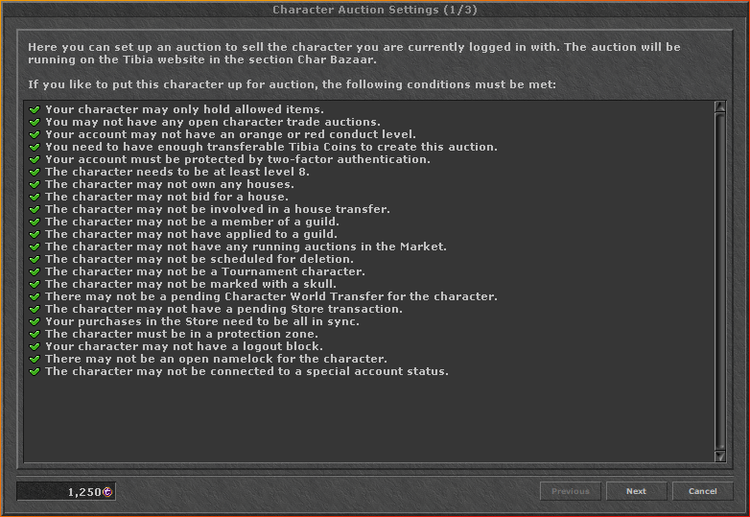The height and width of the screenshot is (517, 750).
Task: Click checkmark beside 'member of a guild'
Action: (34, 222)
